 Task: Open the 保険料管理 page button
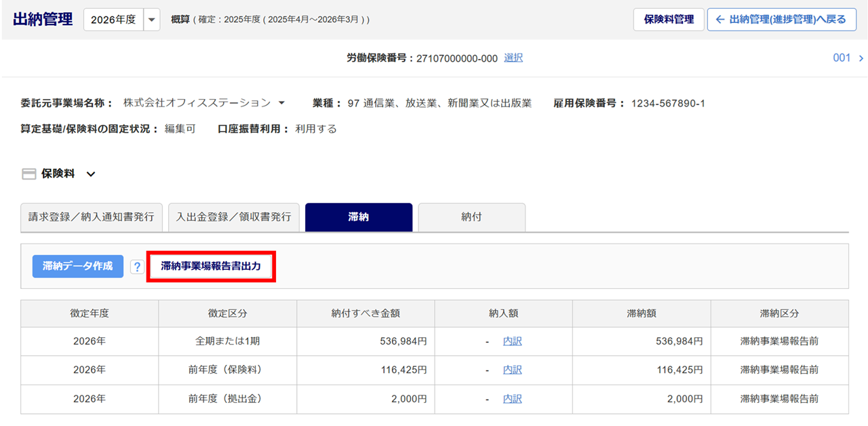click(x=669, y=20)
